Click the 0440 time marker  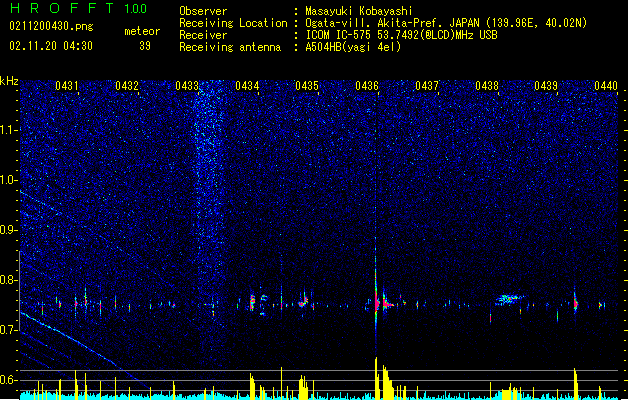(606, 86)
